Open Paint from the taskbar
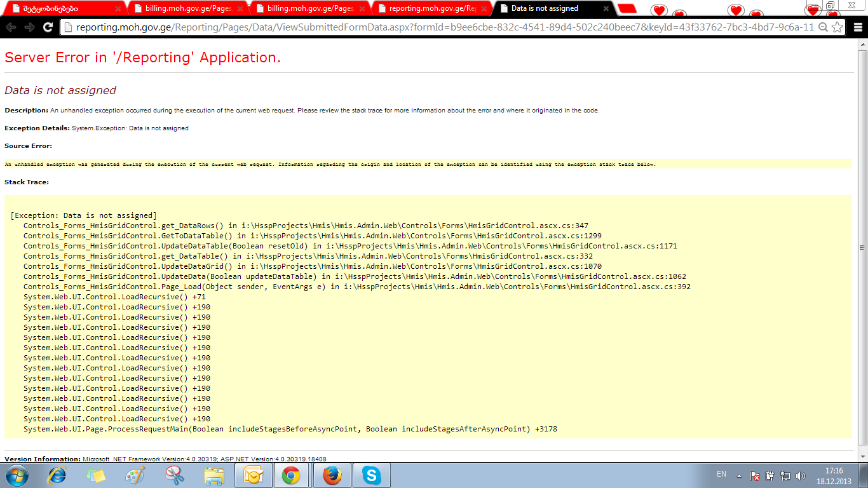 click(135, 475)
